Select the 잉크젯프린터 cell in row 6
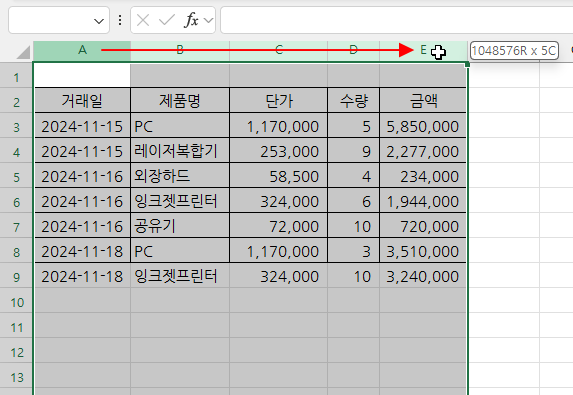573x395 pixels. pos(180,201)
